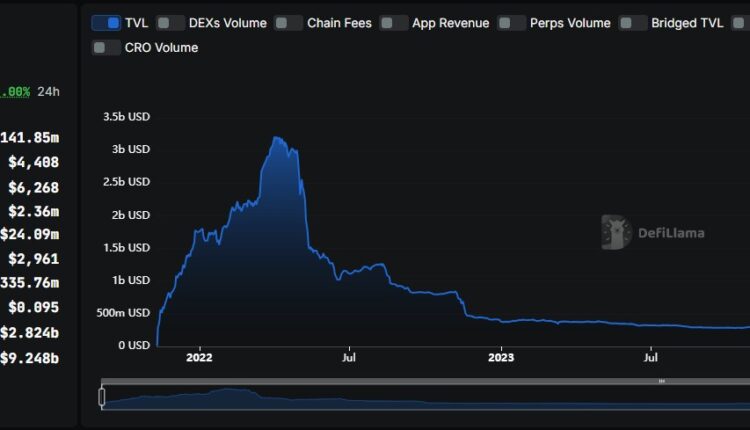Click the $2.824b value in sidebar
This screenshot has width=750, height=430.
(x=30, y=332)
